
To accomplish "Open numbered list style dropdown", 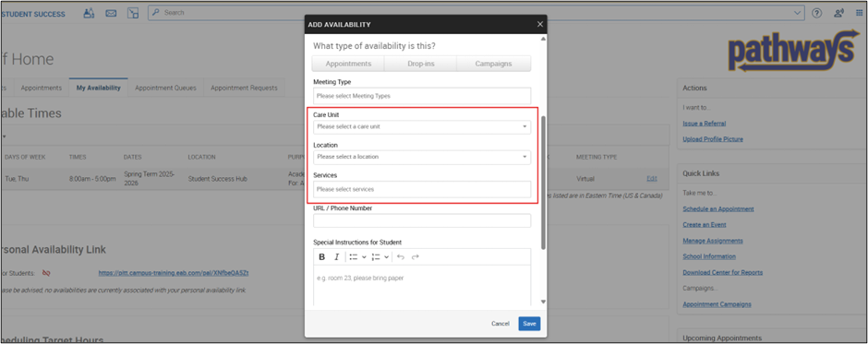I will pyautogui.click(x=386, y=257).
